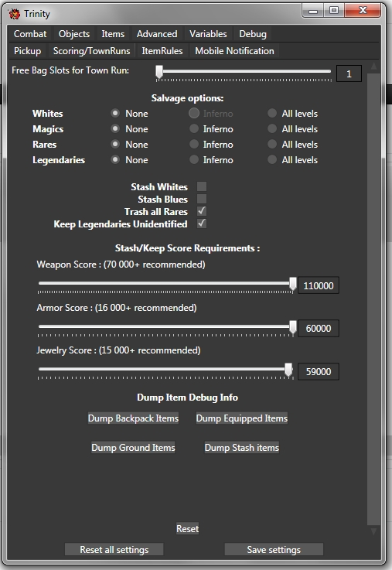
Task: Select the Scoring/TownRuns sub-tab
Action: coord(91,51)
